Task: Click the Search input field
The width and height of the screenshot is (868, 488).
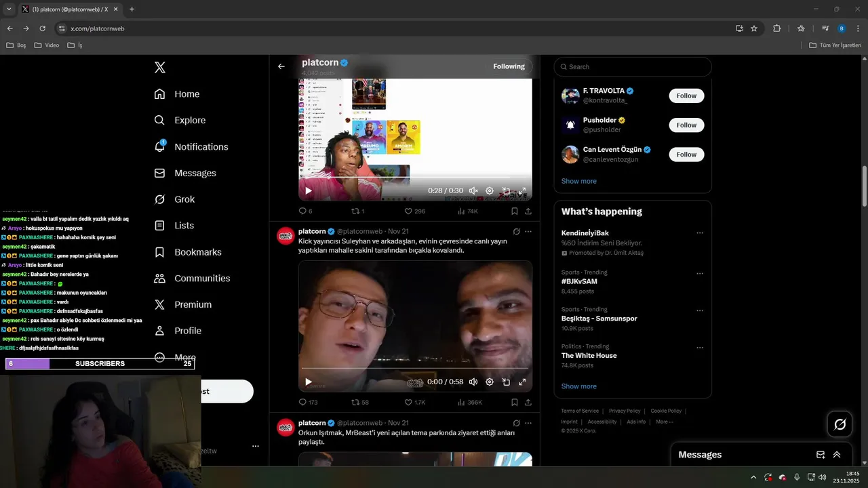Action: pos(633,66)
